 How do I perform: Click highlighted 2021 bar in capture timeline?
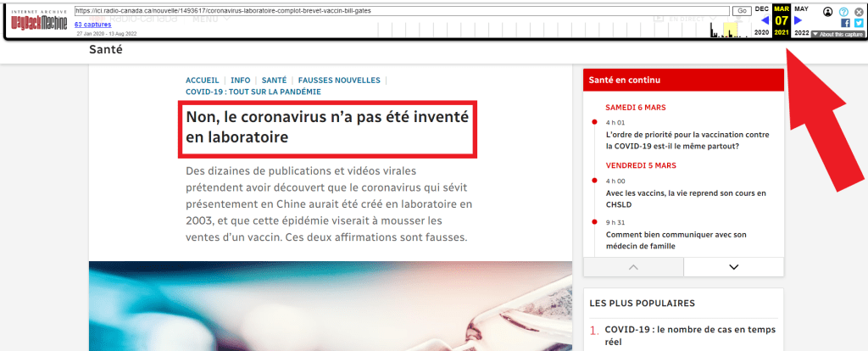click(x=730, y=31)
